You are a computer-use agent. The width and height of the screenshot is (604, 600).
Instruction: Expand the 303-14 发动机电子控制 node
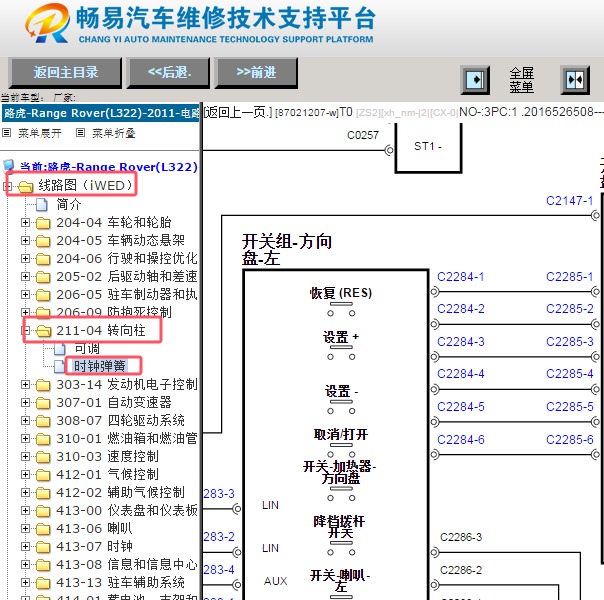25,384
